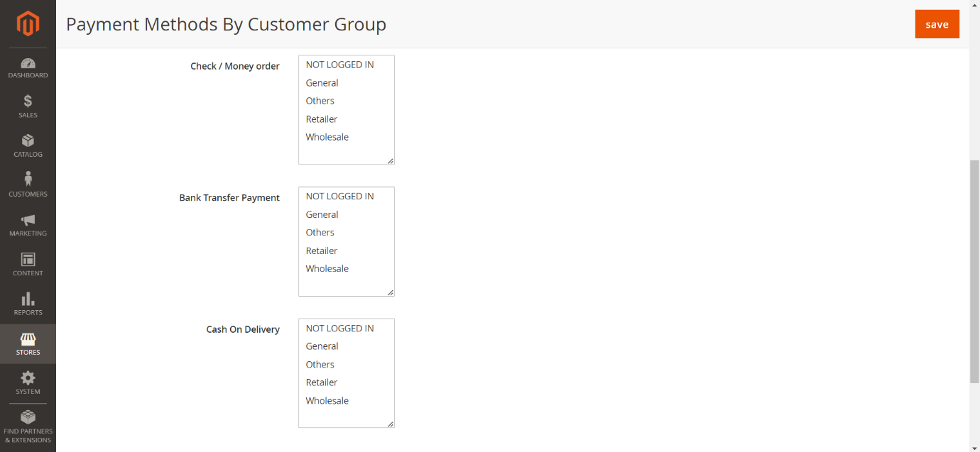The height and width of the screenshot is (452, 980).
Task: Click the page vertical scrollbar
Action: click(x=974, y=270)
